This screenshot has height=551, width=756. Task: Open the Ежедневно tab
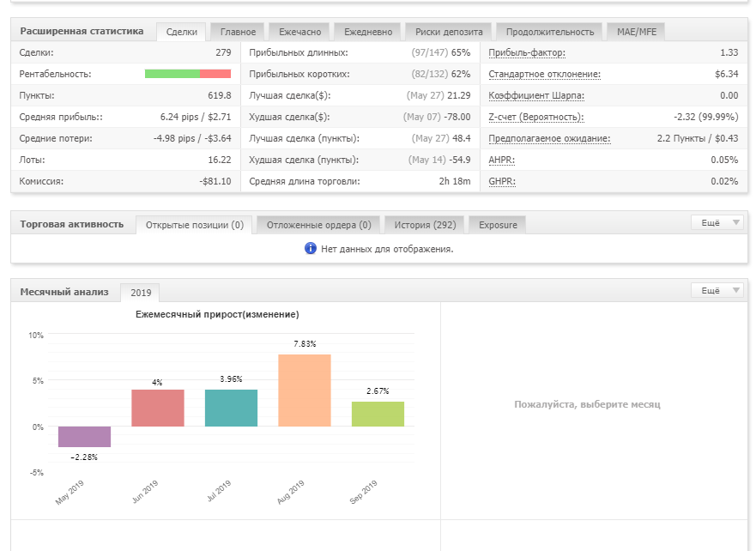(x=368, y=32)
